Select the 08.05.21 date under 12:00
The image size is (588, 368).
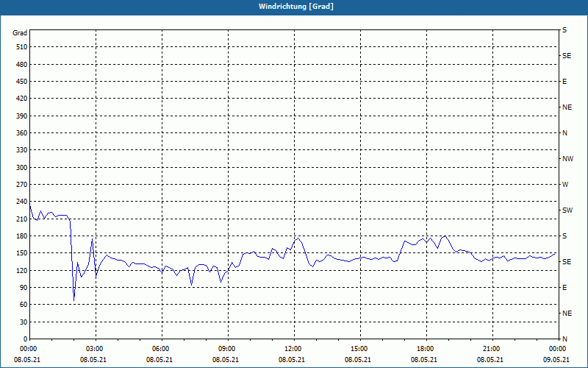coord(291,360)
